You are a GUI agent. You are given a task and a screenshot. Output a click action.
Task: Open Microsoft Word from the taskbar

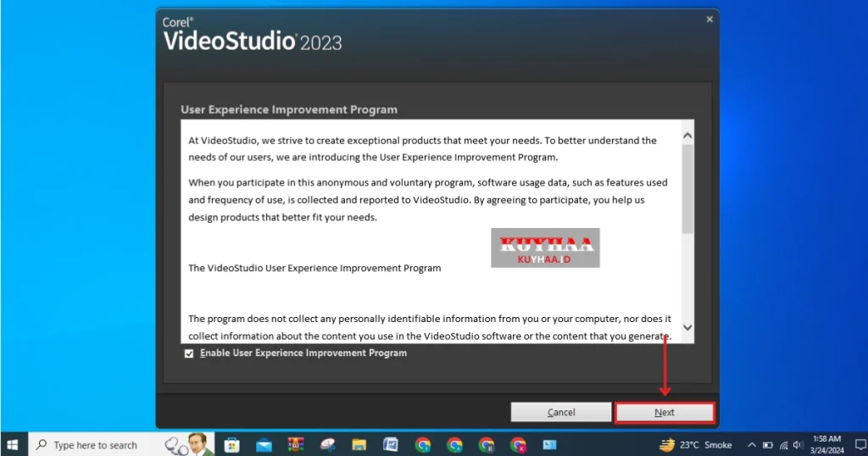click(x=391, y=445)
